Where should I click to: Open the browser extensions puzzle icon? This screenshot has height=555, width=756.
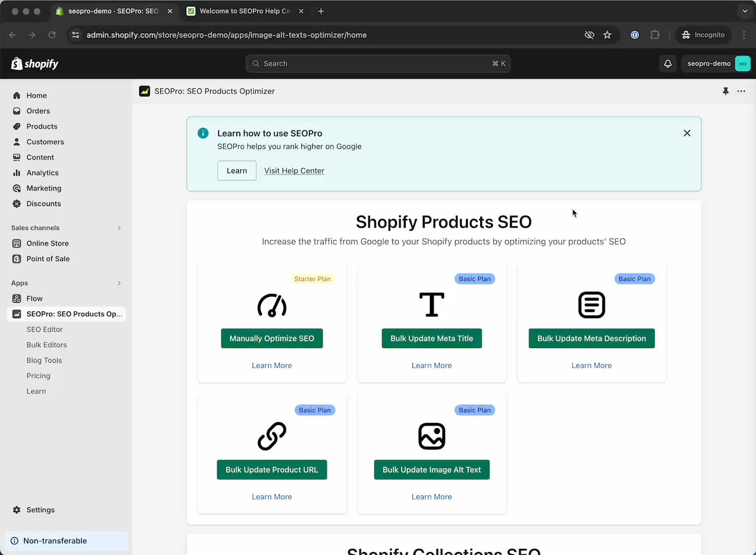click(655, 35)
